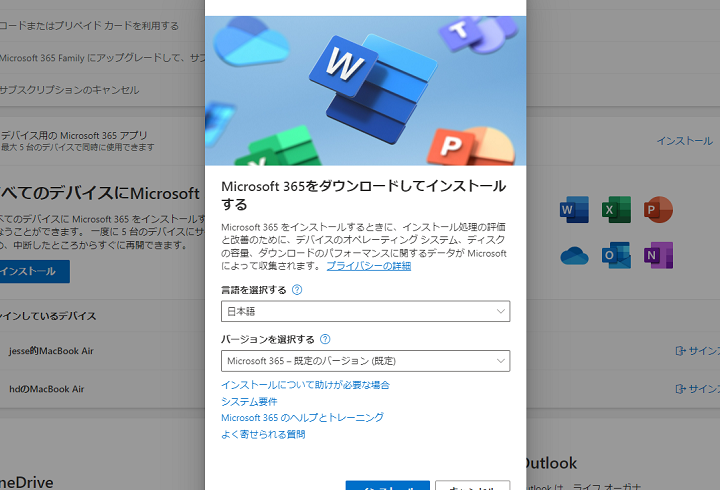This screenshot has height=490, width=720.
Task: Click the Word app icon
Action: (574, 211)
